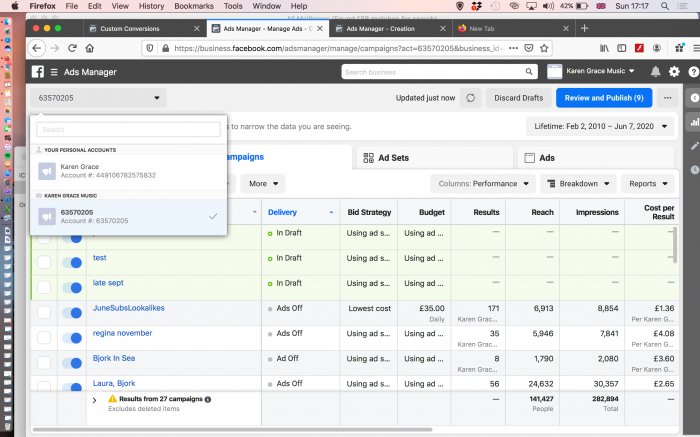The width and height of the screenshot is (700, 437).
Task: Open the regina november campaign link
Action: (x=122, y=333)
